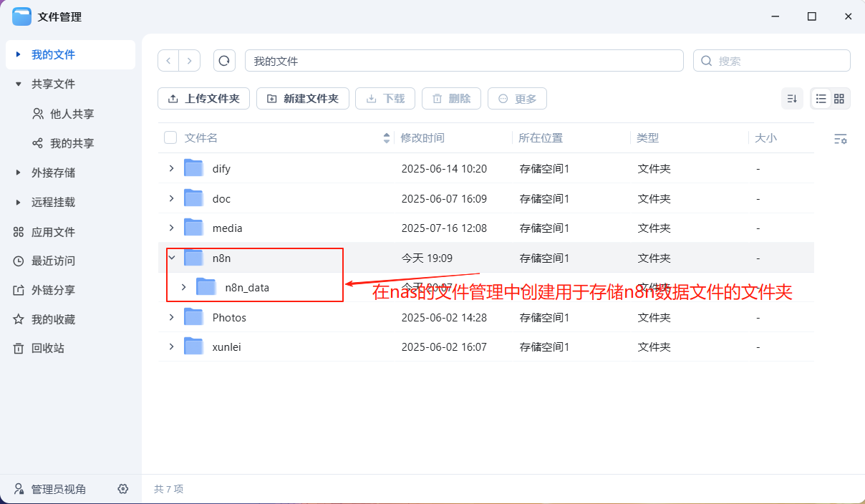Click the settings gear in bottom bar

[x=122, y=488]
